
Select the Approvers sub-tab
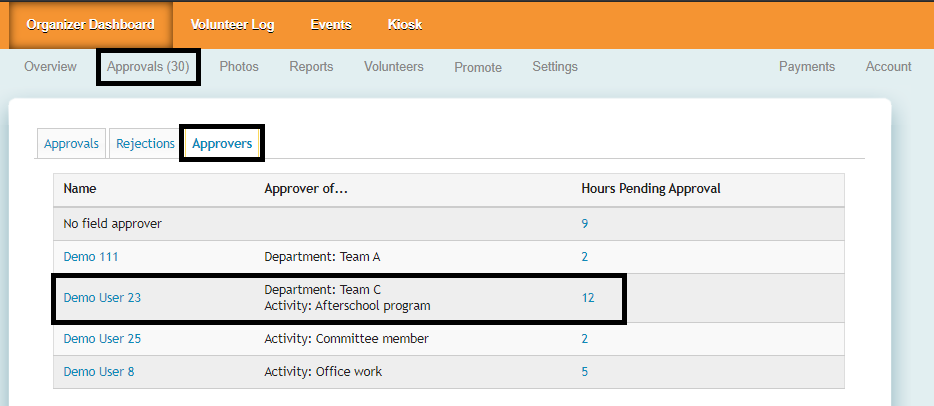(222, 144)
